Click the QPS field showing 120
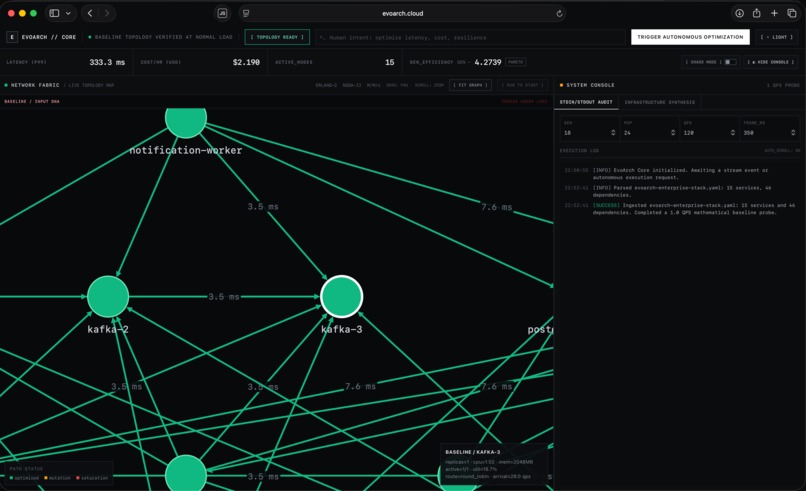Image resolution: width=806 pixels, height=491 pixels. (709, 133)
